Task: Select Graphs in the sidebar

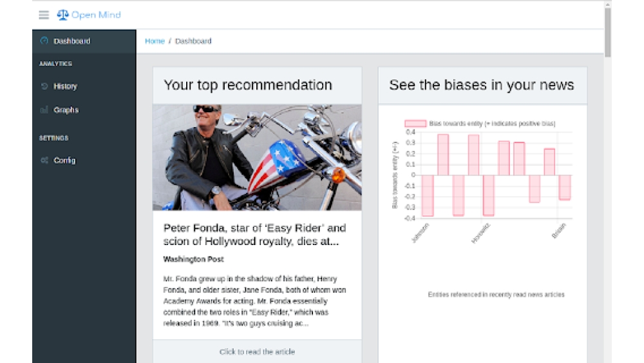Action: click(x=66, y=110)
